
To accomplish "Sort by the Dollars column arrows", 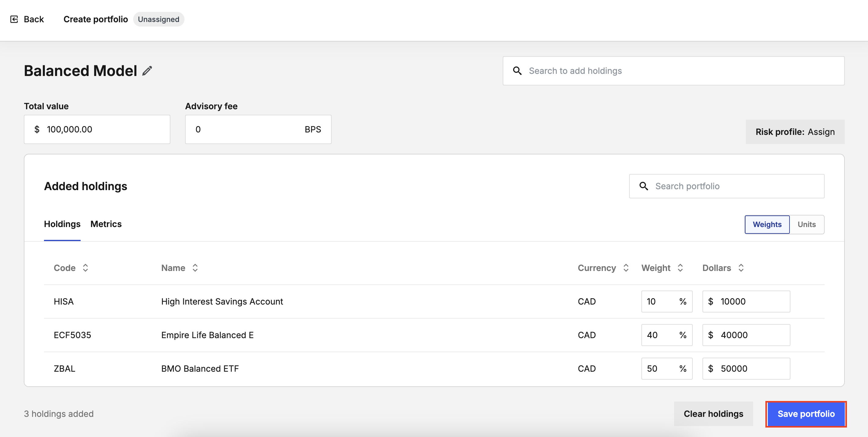I will tap(741, 268).
